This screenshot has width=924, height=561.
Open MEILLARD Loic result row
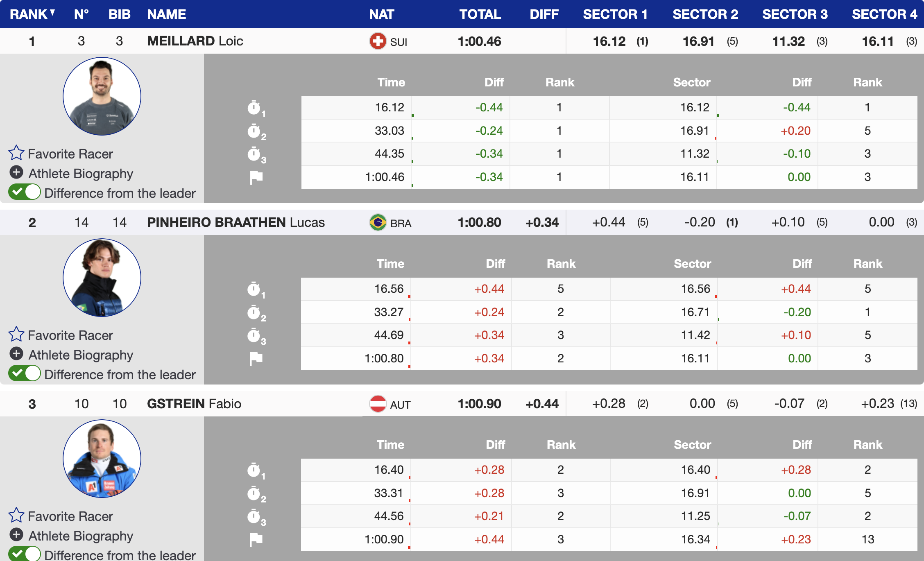click(x=195, y=41)
